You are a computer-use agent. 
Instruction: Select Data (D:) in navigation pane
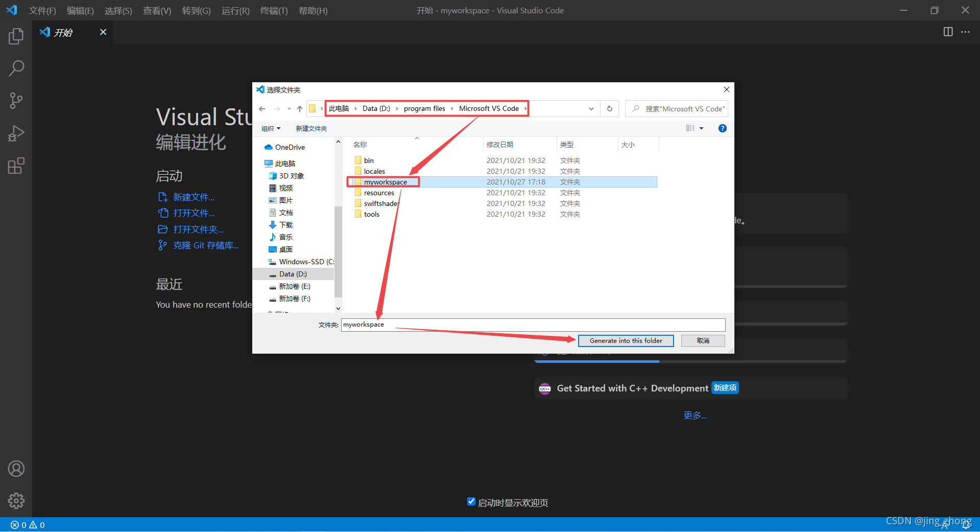293,274
